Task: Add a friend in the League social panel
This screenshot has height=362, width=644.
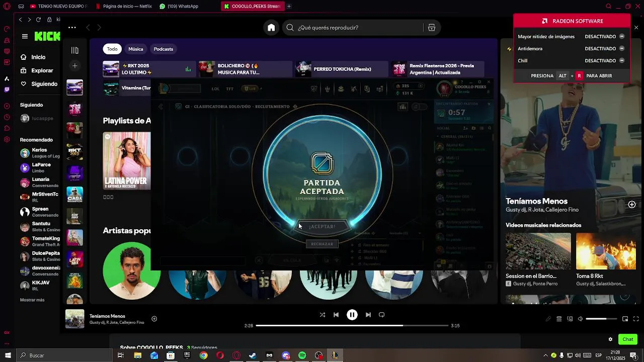Action: [466, 128]
